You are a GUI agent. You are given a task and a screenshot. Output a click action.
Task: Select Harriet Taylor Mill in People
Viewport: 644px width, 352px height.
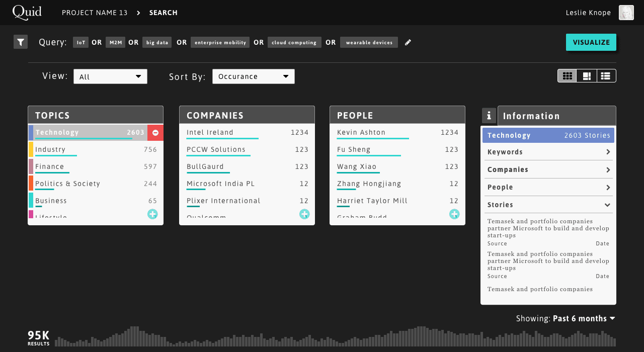[397, 201]
